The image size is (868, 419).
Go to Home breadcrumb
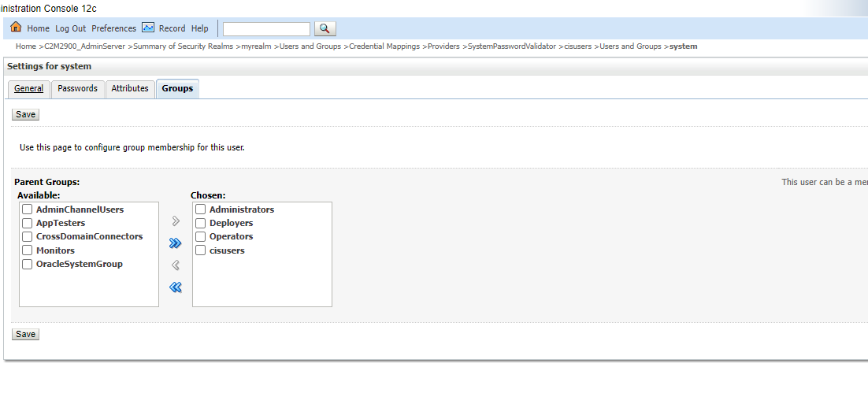tap(25, 46)
